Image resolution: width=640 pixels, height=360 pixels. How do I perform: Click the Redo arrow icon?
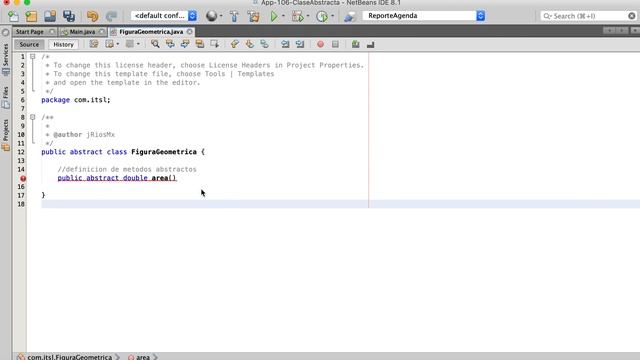click(111, 16)
